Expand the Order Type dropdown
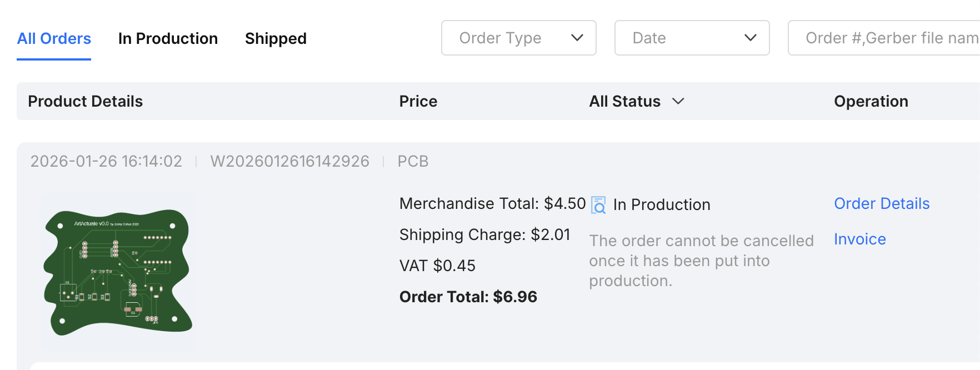980x370 pixels. [x=518, y=38]
